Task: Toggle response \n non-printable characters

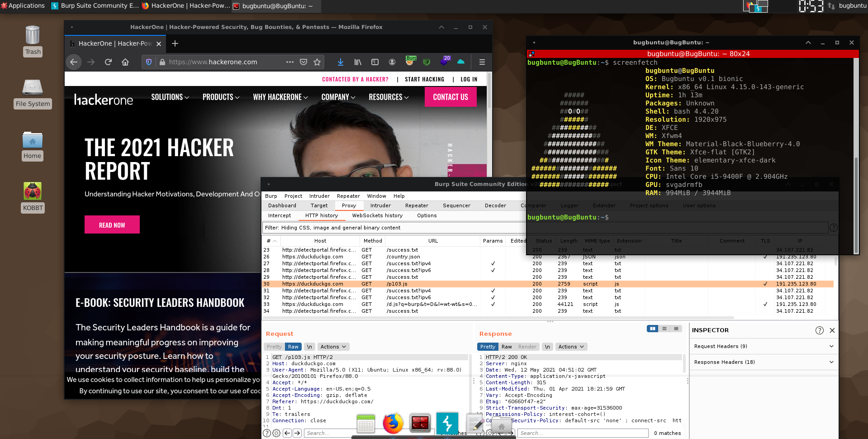Action: [547, 347]
